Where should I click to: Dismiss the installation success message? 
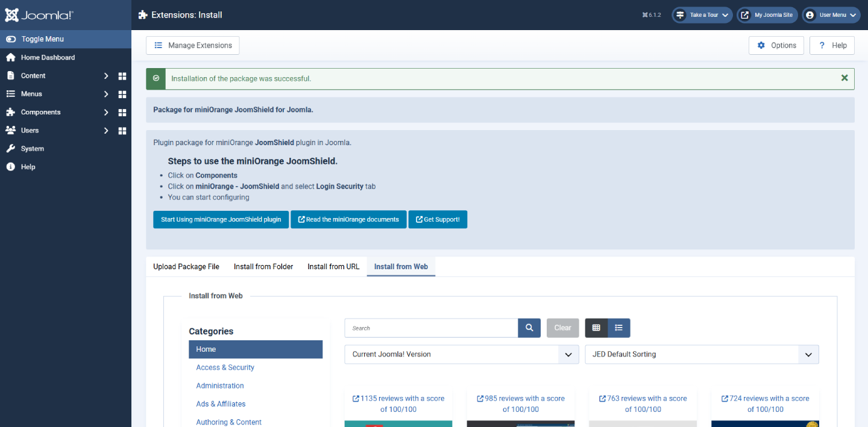click(844, 78)
